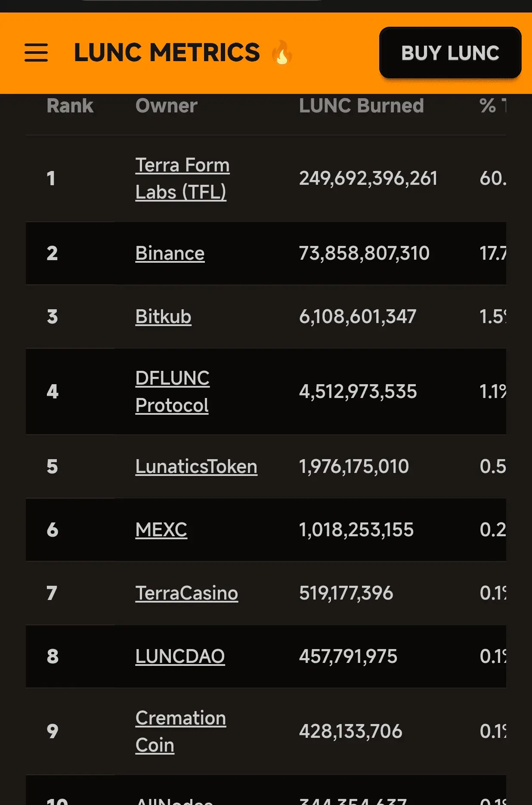Select rank number 6 cell
Image resolution: width=532 pixels, height=805 pixels.
[x=53, y=530]
